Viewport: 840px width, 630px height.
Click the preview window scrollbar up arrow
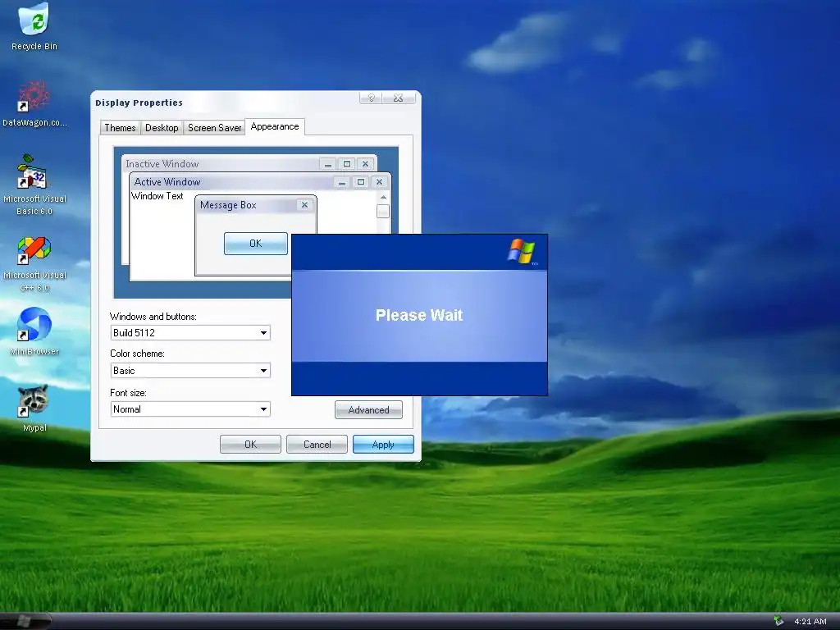coord(383,197)
